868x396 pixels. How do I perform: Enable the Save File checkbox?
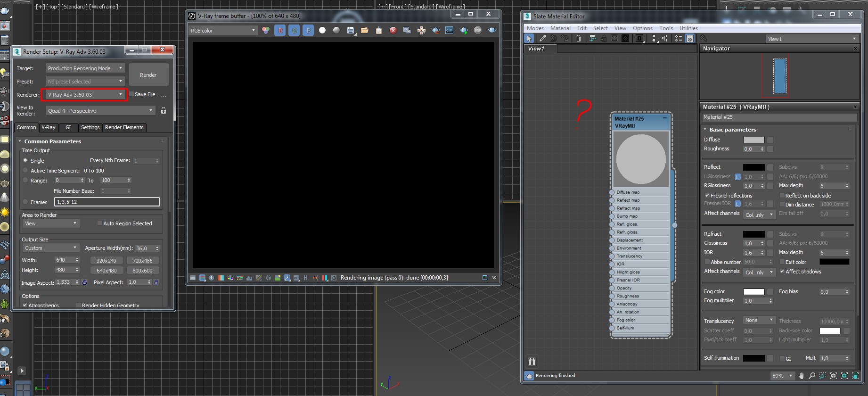[x=131, y=94]
